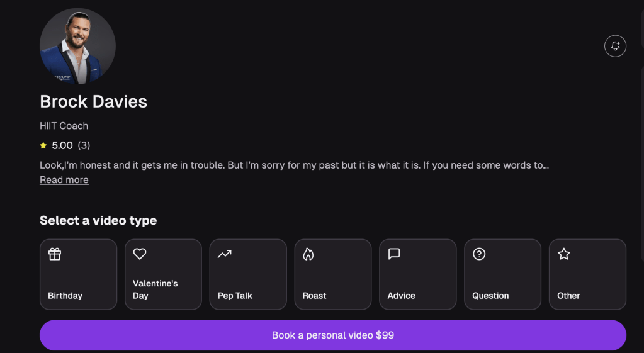Image resolution: width=644 pixels, height=353 pixels.
Task: Click the speech bubble Advice icon
Action: point(394,254)
